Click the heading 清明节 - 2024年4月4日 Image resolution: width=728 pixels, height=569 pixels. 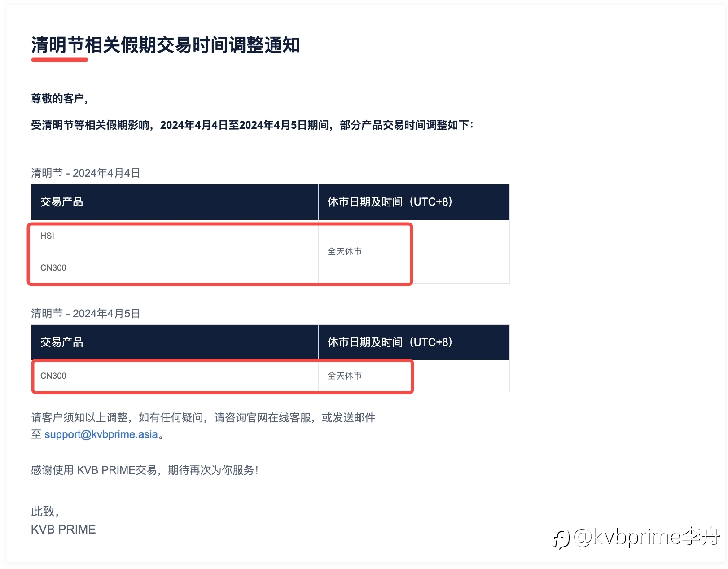[86, 173]
